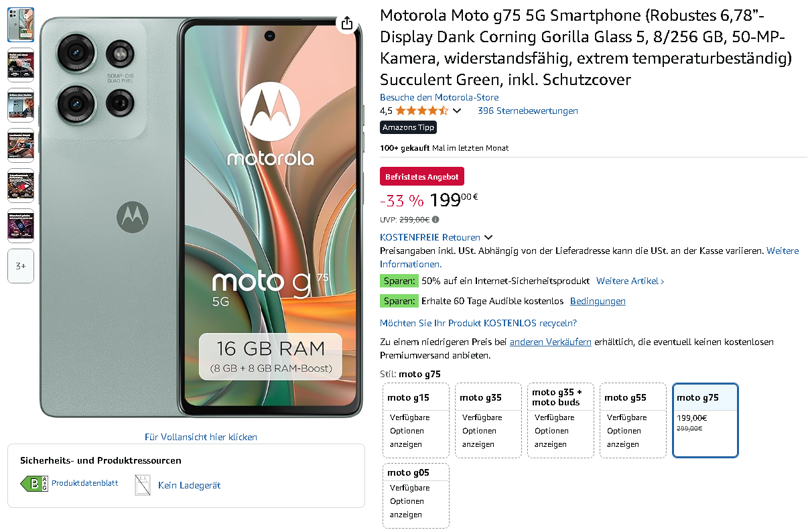Click the no-charger included icon
Viewport: 810px width, 532px height.
[142, 484]
